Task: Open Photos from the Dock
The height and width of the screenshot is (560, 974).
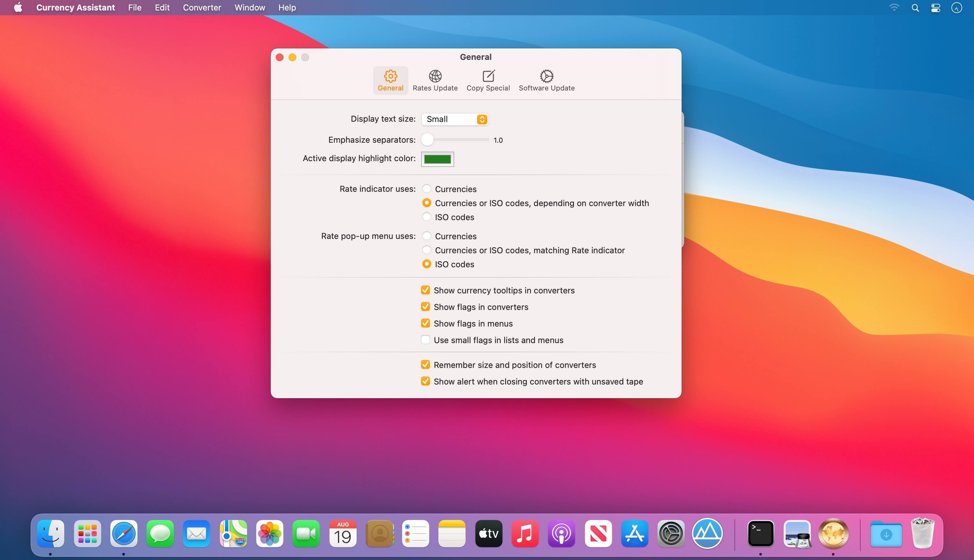Action: pos(269,534)
